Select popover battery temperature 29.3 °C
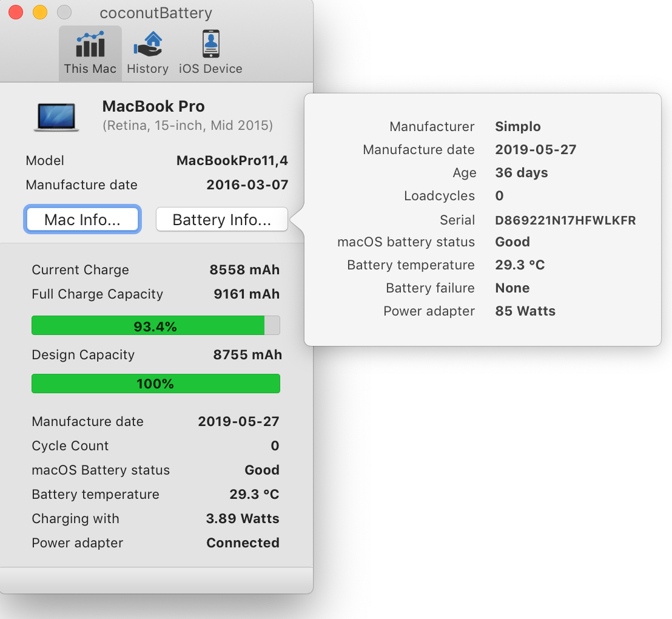This screenshot has height=619, width=672. tap(520, 265)
